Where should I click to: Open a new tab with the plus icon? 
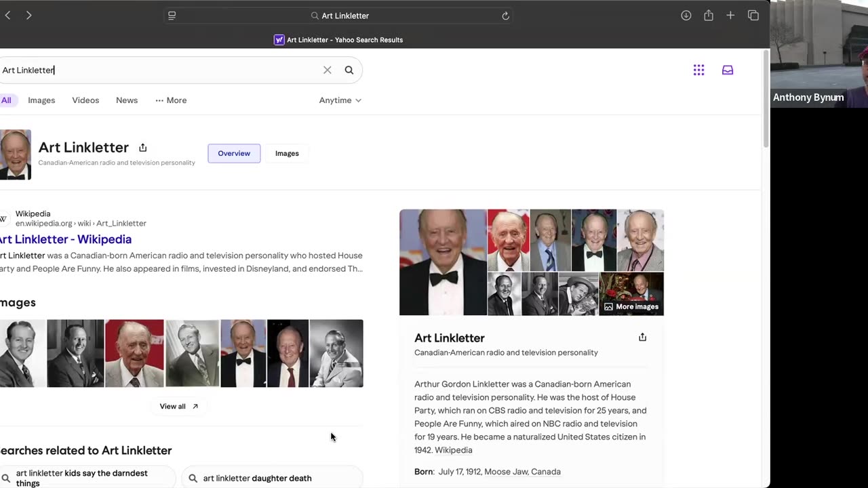pos(730,16)
